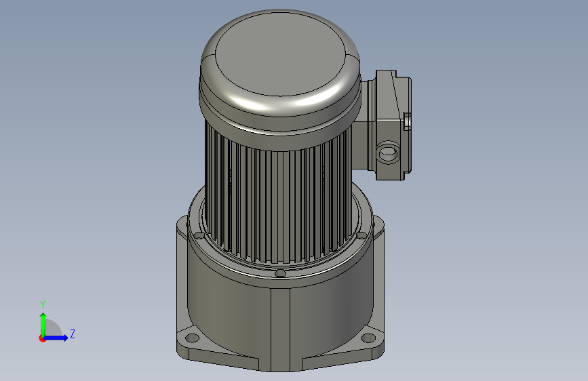Select the conduit hole on terminal box
The image size is (588, 381).
pyautogui.click(x=388, y=154)
